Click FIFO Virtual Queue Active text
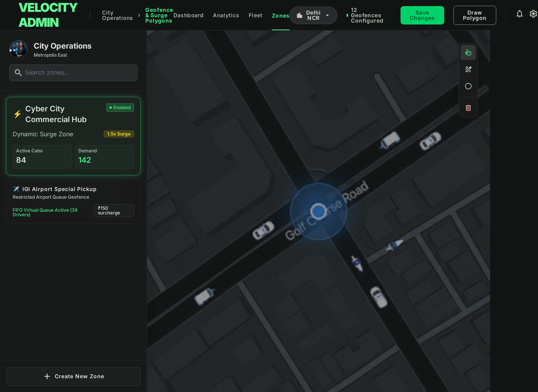538x392 pixels. [x=45, y=212]
